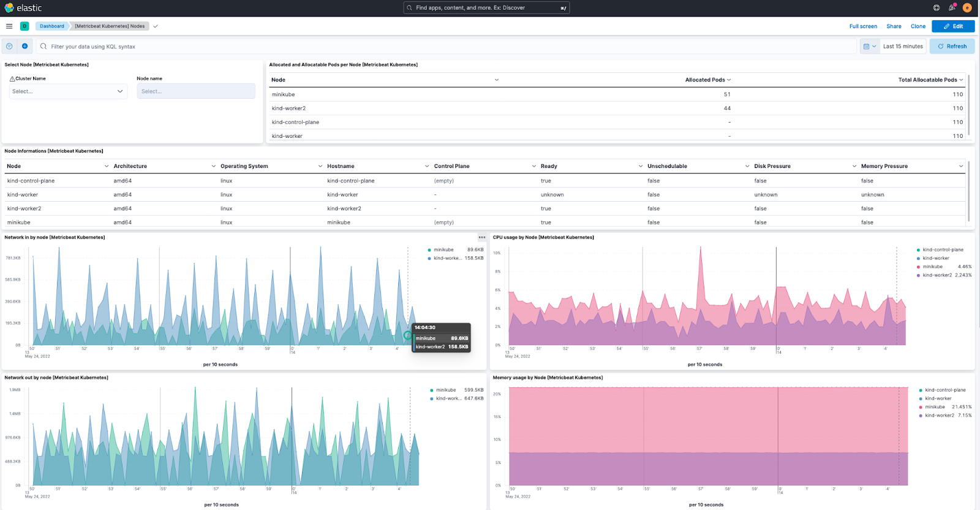Clone this dashboard
Viewport: 980px width, 510px height.
pos(918,26)
